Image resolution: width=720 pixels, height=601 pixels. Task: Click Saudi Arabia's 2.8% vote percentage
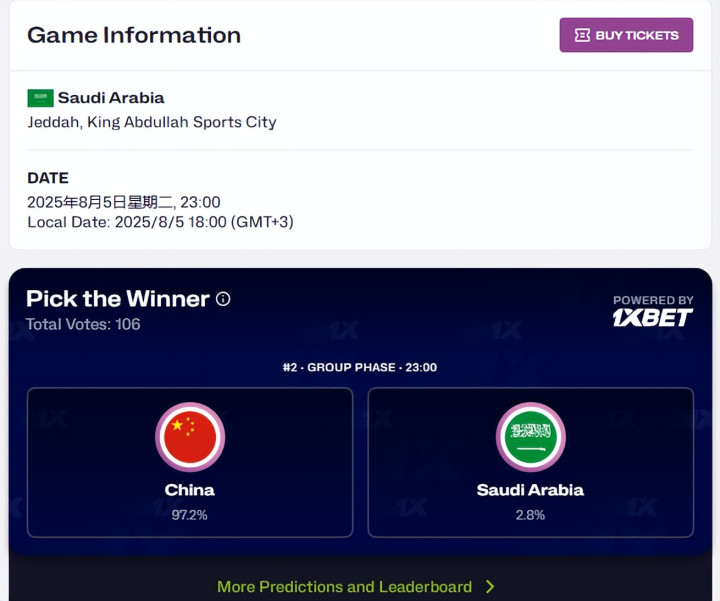[530, 515]
